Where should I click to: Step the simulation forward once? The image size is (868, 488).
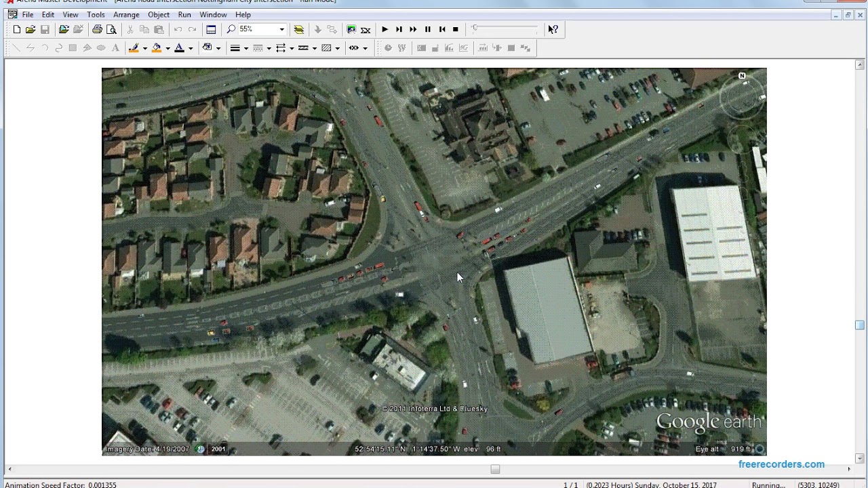pos(399,29)
